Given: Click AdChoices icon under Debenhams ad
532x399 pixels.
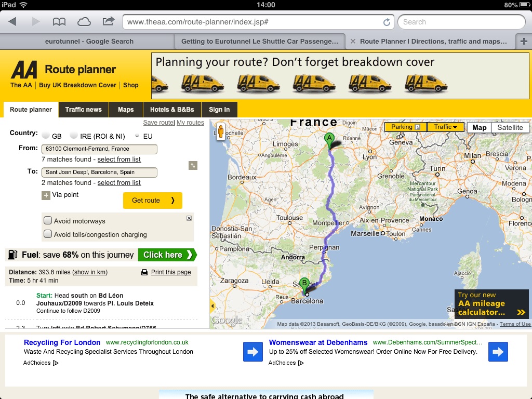Looking at the screenshot, I should (301, 363).
